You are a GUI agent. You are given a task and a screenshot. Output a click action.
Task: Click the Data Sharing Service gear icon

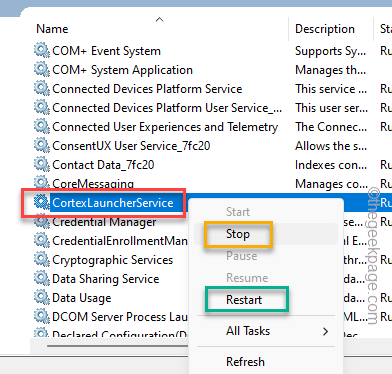click(x=42, y=279)
